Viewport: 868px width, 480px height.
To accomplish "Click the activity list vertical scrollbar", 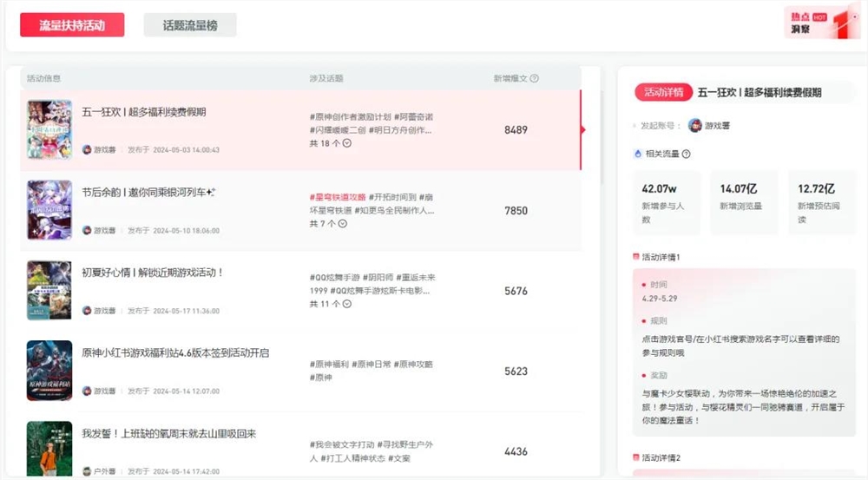I will (x=603, y=135).
